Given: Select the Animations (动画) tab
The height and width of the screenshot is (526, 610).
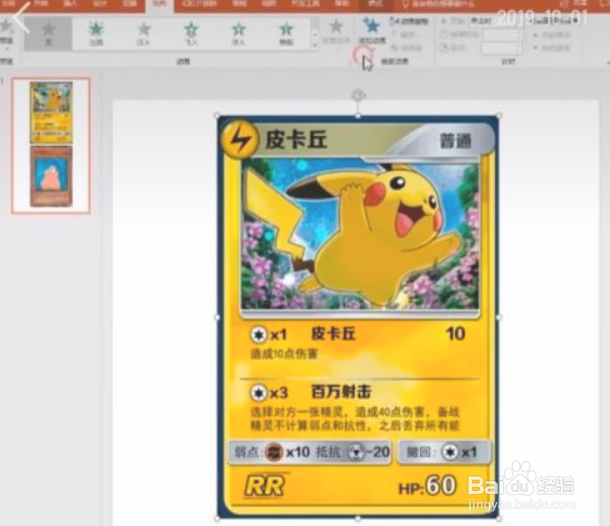Looking at the screenshot, I should pyautogui.click(x=159, y=5).
